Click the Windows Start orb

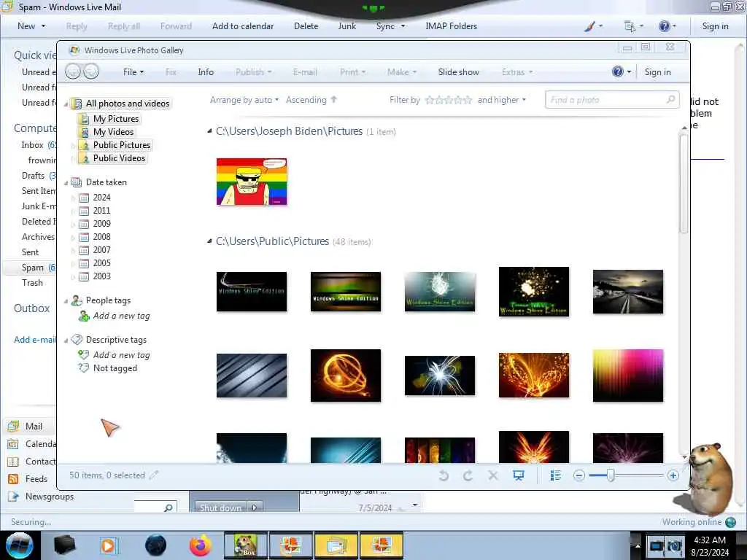point(20,545)
